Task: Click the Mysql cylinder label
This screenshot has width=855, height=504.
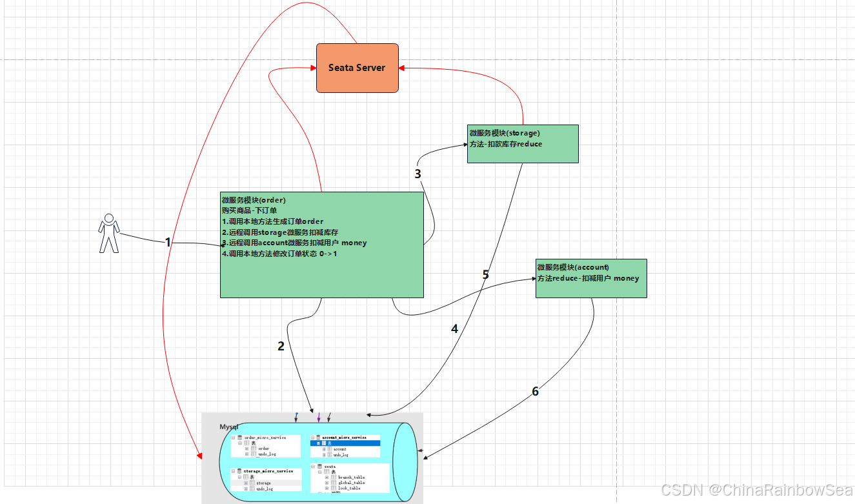Action: [x=229, y=427]
